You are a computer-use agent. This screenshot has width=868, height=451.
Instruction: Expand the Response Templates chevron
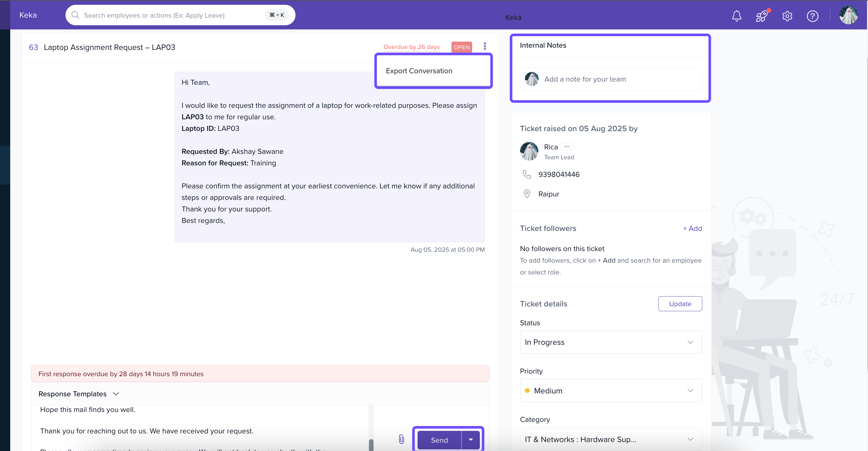[116, 394]
